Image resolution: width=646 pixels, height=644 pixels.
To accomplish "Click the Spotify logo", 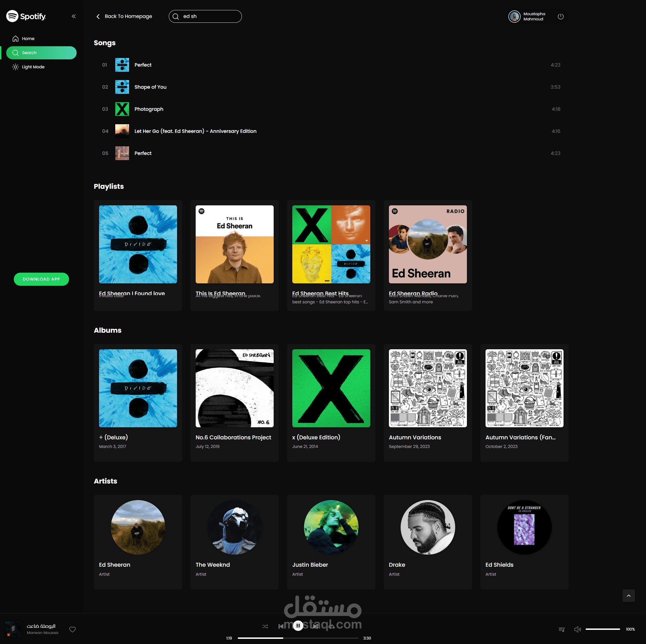I will click(26, 16).
